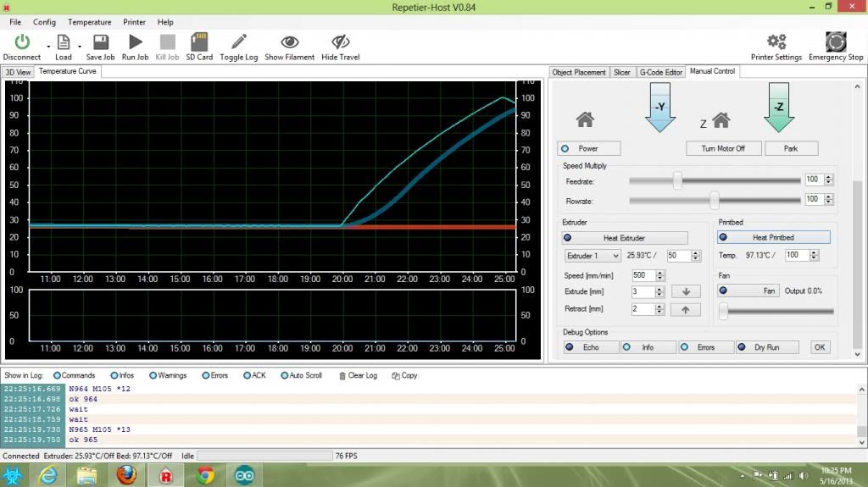Click the Save Job floppy icon
The image size is (868, 487).
click(x=100, y=42)
